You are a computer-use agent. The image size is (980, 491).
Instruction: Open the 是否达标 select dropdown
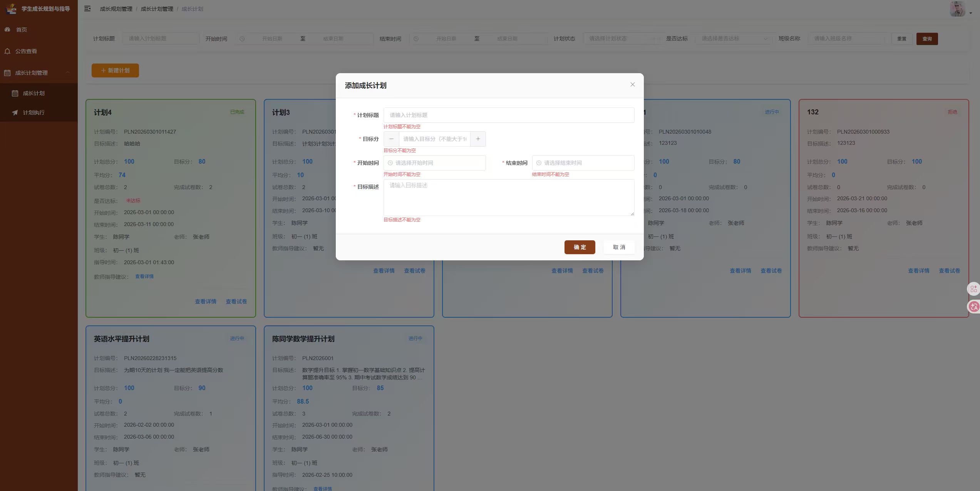(x=733, y=39)
